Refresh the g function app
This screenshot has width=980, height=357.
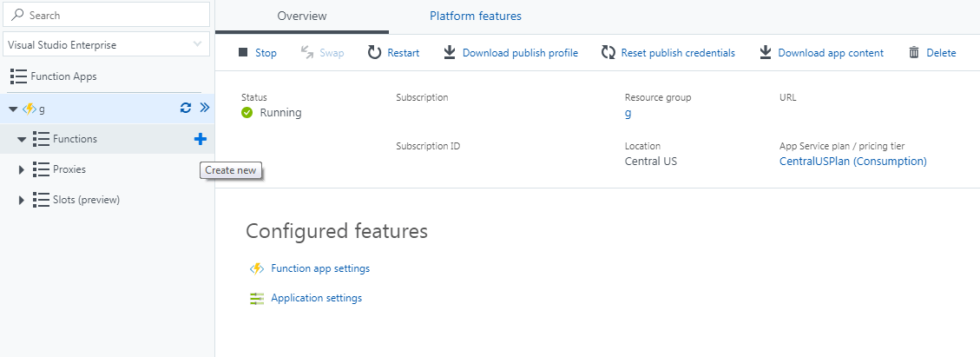(x=185, y=109)
